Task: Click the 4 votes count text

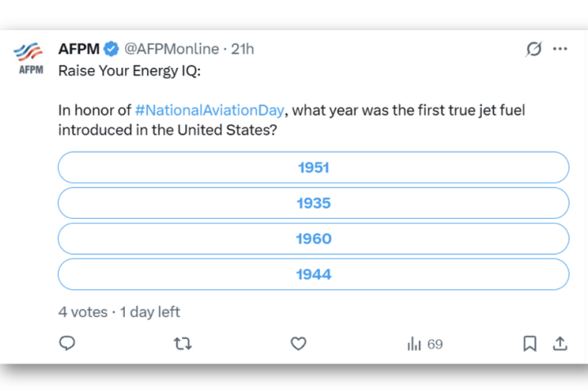Action: (x=82, y=312)
